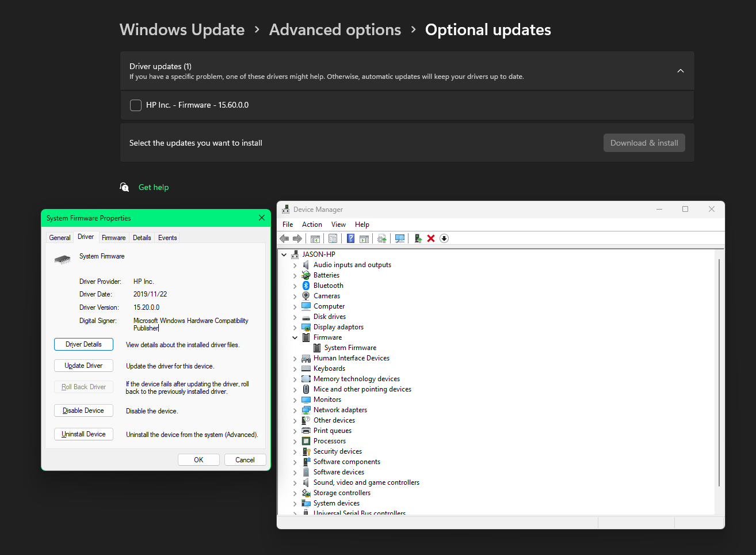Expand the Network adapters node
The width and height of the screenshot is (756, 555).
tap(295, 410)
